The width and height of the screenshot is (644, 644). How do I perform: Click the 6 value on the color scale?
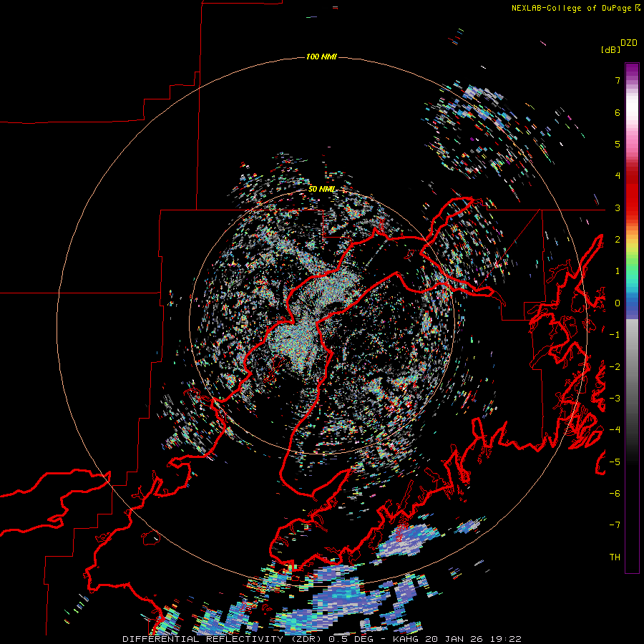618,112
